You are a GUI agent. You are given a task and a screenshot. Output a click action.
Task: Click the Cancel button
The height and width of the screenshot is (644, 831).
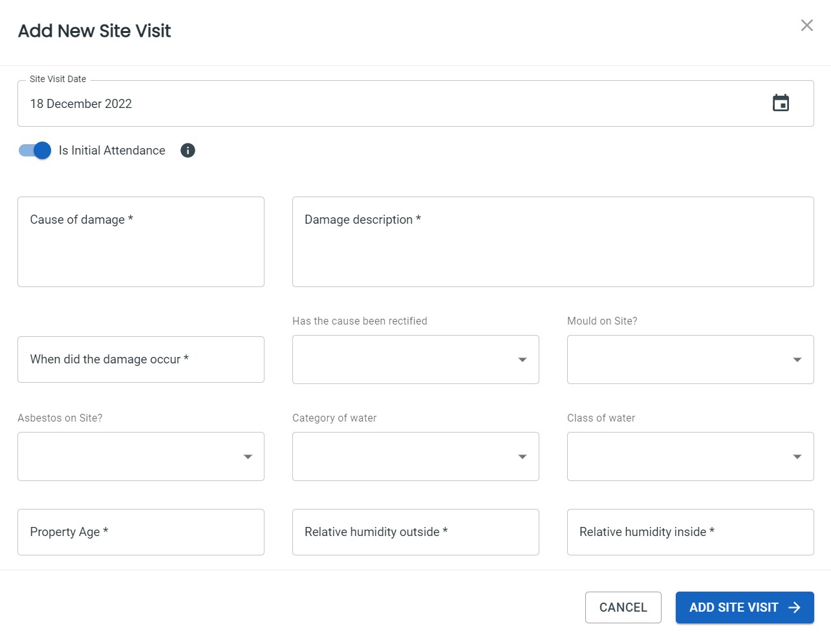[623, 607]
